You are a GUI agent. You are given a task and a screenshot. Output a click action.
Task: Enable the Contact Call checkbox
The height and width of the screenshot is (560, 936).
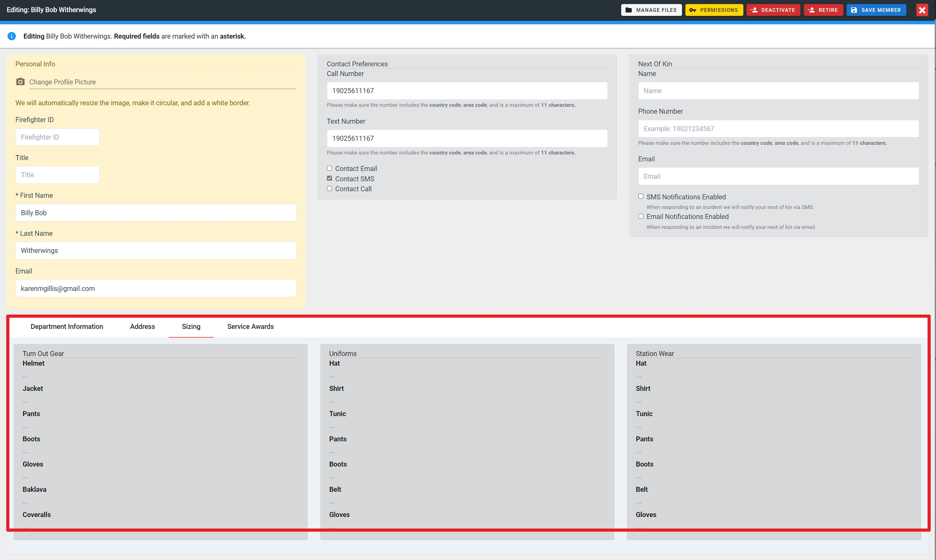329,188
